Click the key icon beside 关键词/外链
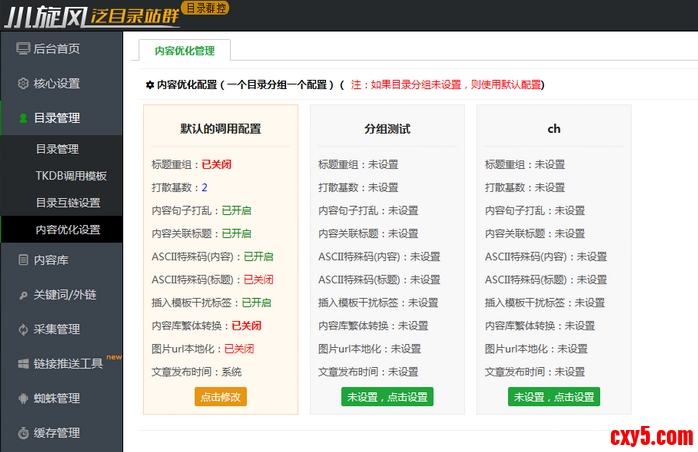The height and width of the screenshot is (452, 698). (x=23, y=294)
